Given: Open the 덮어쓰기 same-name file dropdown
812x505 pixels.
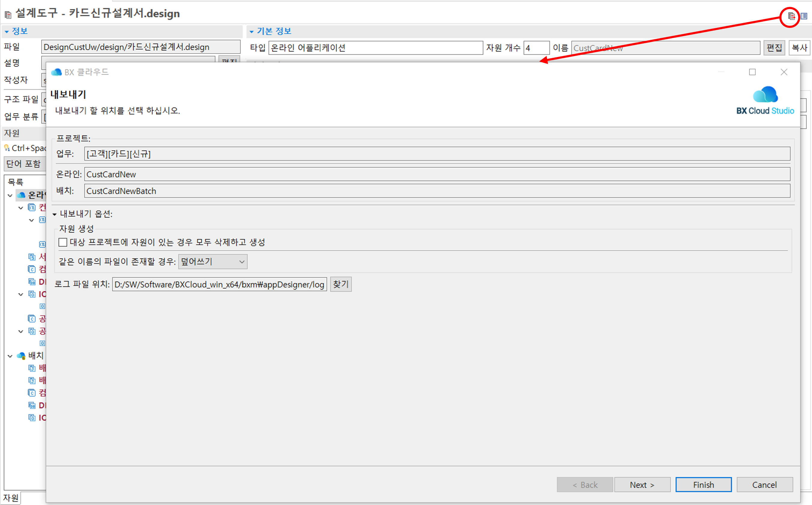Looking at the screenshot, I should click(x=213, y=262).
